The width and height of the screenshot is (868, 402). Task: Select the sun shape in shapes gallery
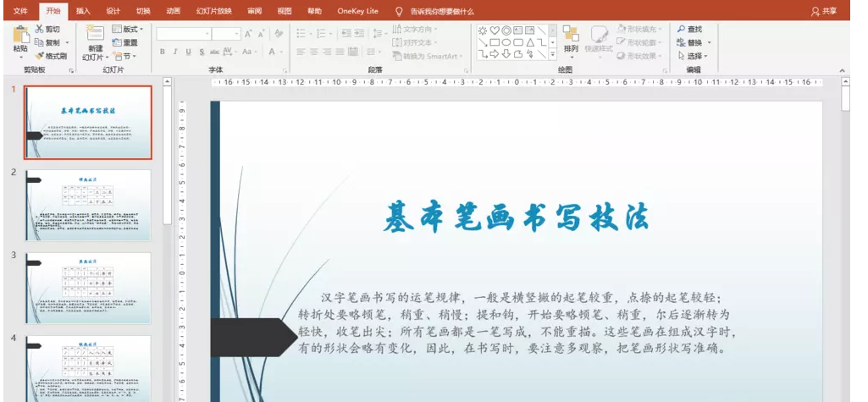(x=484, y=30)
